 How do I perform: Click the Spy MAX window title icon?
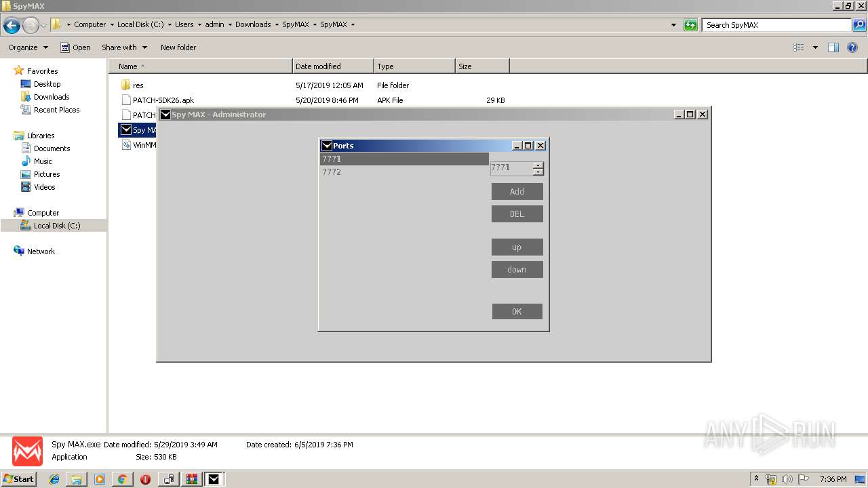pos(165,115)
